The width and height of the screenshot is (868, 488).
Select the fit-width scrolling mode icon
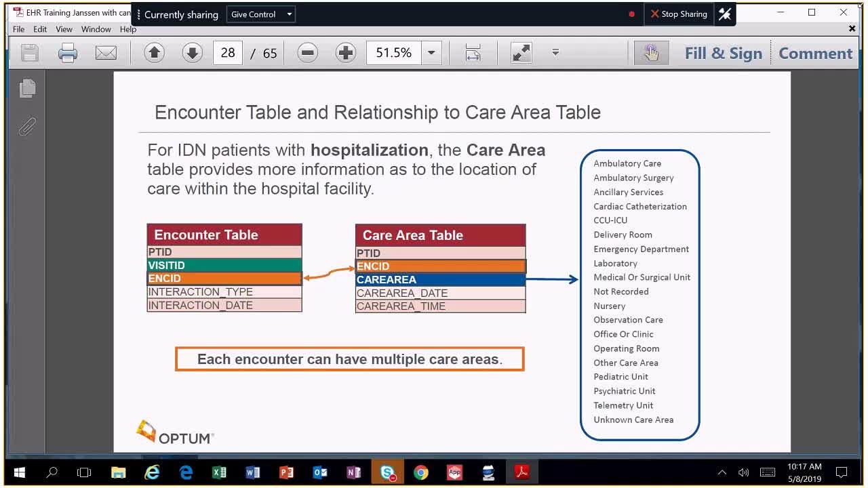473,53
